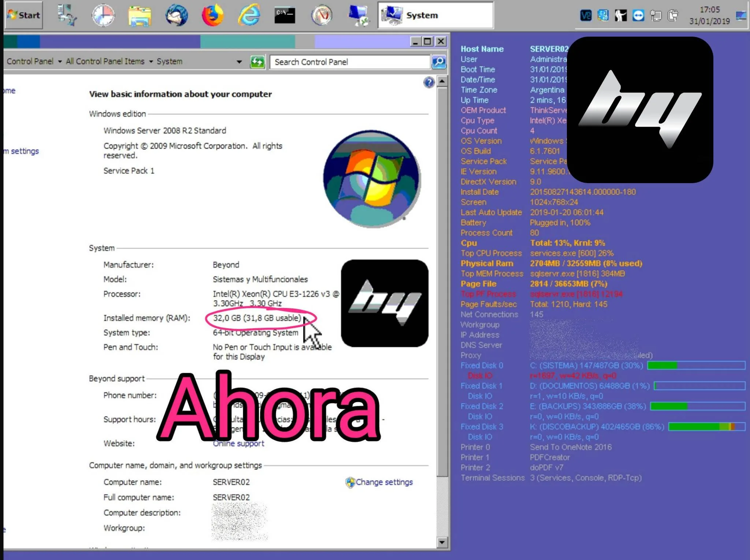750x560 pixels.
Task: Open Windows Explorer folder icon
Action: pos(140,16)
